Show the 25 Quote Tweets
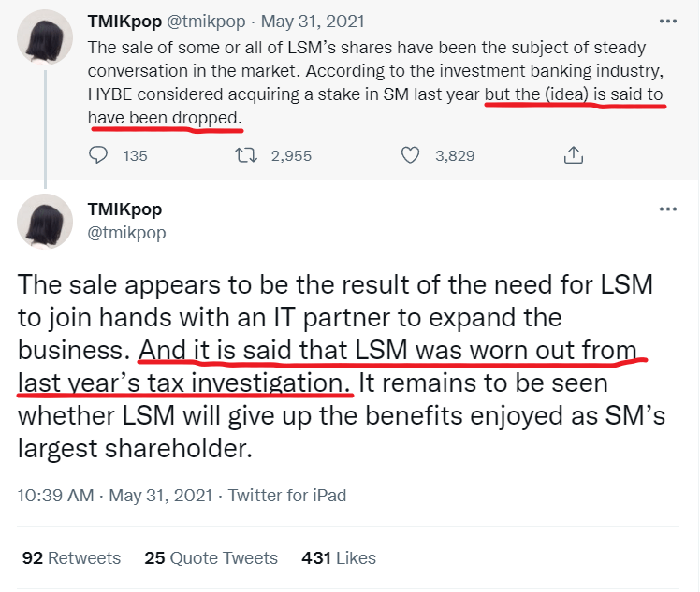This screenshot has height=592, width=700. (211, 558)
